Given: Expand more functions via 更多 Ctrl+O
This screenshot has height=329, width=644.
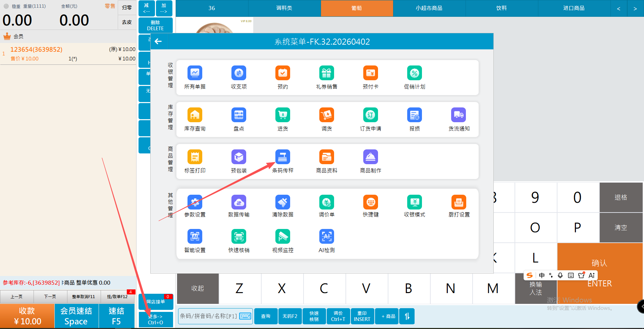Looking at the screenshot, I should (x=156, y=319).
